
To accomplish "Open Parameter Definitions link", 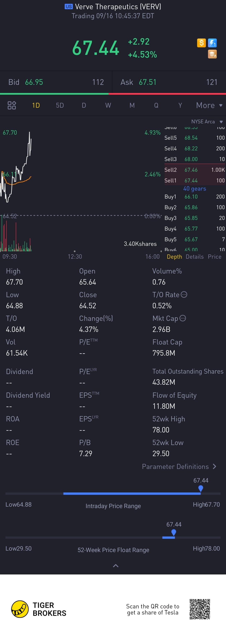I will (x=179, y=466).
